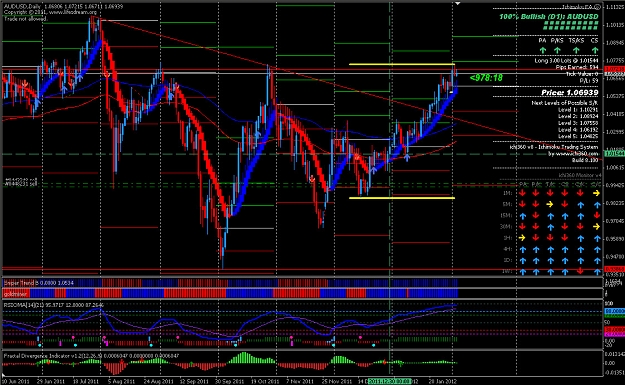Click the lifesdream.org copyright line
This screenshot has height=385, width=625.
tap(50, 12)
